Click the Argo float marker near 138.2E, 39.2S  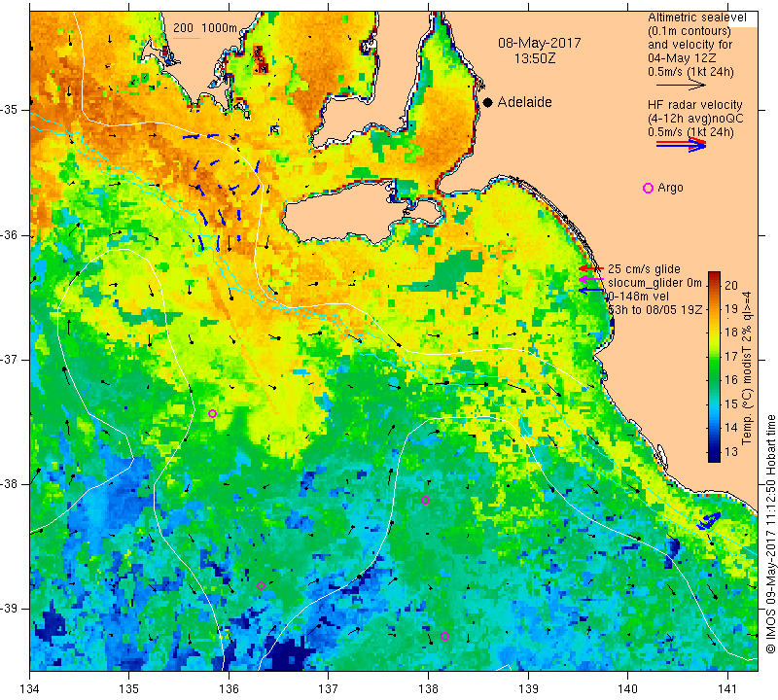[x=444, y=637]
